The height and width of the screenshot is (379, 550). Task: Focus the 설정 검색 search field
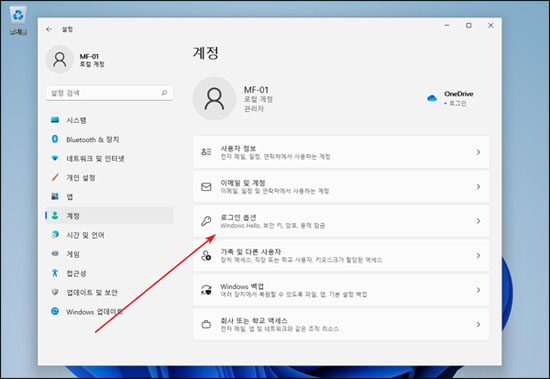(109, 93)
